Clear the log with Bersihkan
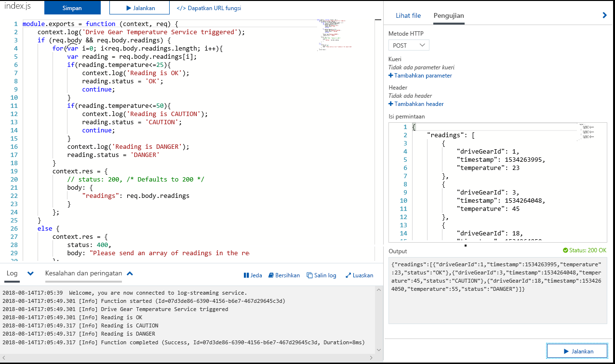This screenshot has width=615, height=364. pyautogui.click(x=284, y=275)
